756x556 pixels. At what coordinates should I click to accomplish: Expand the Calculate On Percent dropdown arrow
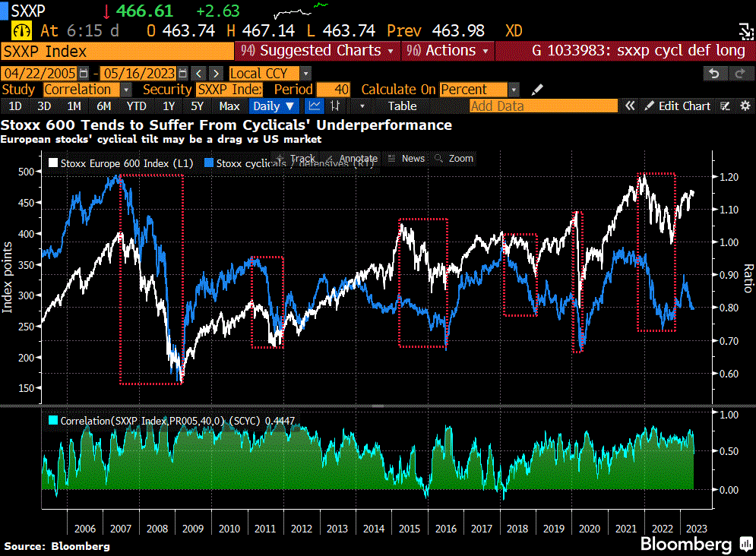click(514, 90)
